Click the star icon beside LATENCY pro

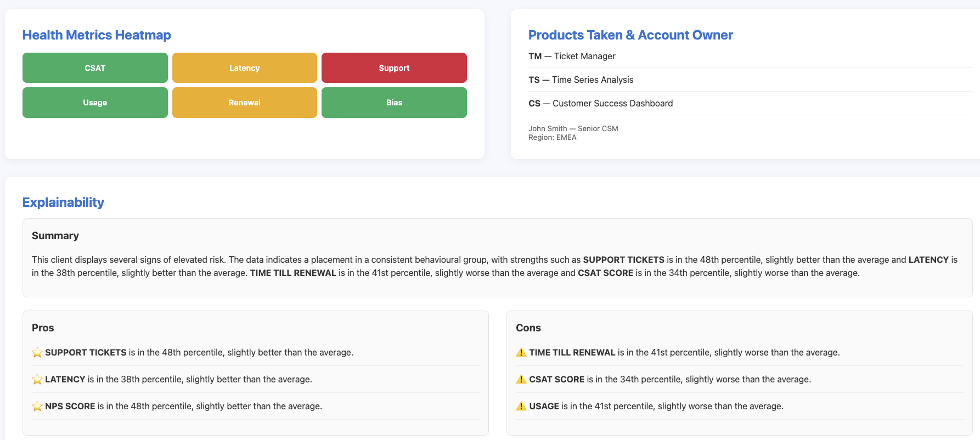tap(37, 379)
